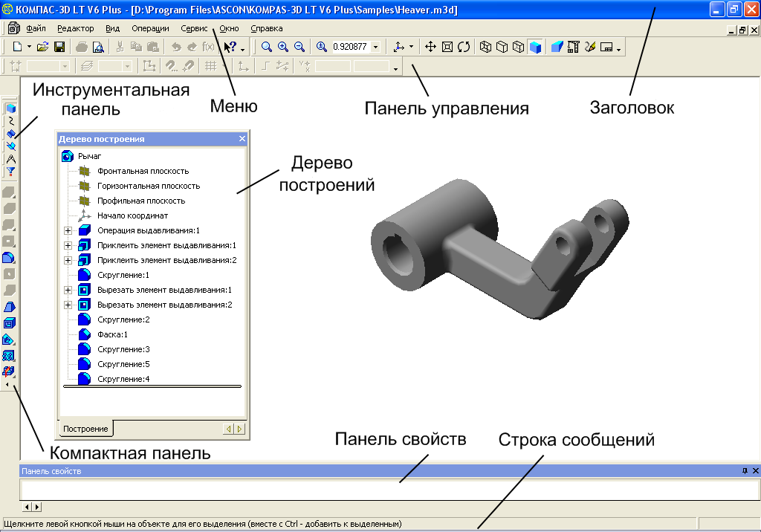Image resolution: width=761 pixels, height=532 pixels.
Task: Activate the Pan (move view) cross-arrows tool
Action: point(430,47)
